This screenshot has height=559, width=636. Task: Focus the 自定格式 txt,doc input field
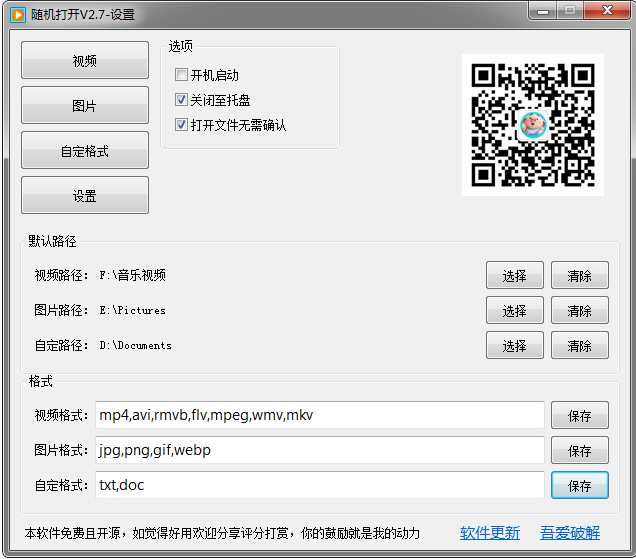point(320,485)
